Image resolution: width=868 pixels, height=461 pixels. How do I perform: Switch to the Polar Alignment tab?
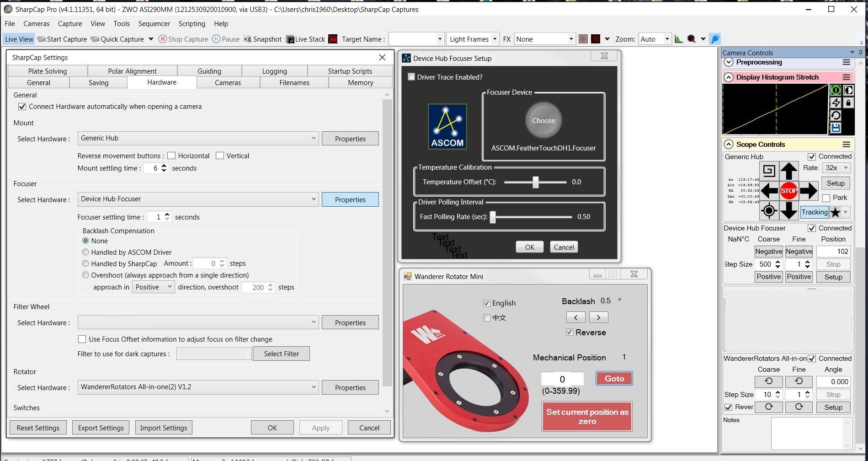coord(132,71)
